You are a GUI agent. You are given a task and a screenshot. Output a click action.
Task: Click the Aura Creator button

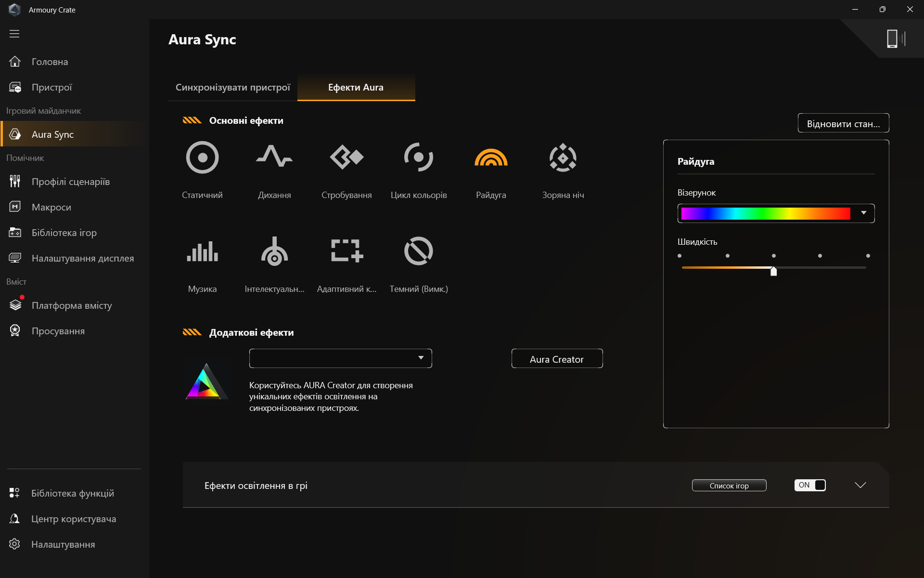[x=557, y=359]
